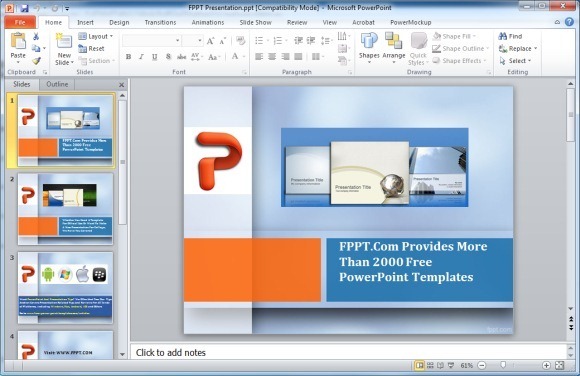This screenshot has width=580, height=376.
Task: Click the 'Click to add notes' field
Action: coord(348,352)
